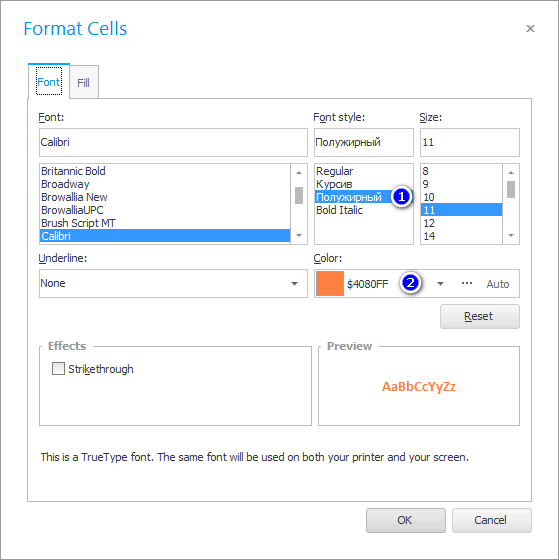The width and height of the screenshot is (559, 560).
Task: Click the Cancel button
Action: click(491, 520)
